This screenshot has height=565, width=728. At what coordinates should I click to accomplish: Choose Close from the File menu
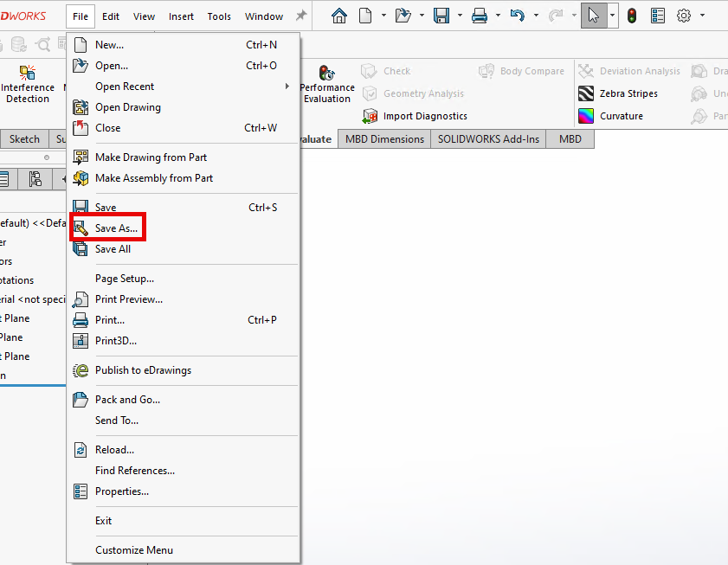point(184,128)
